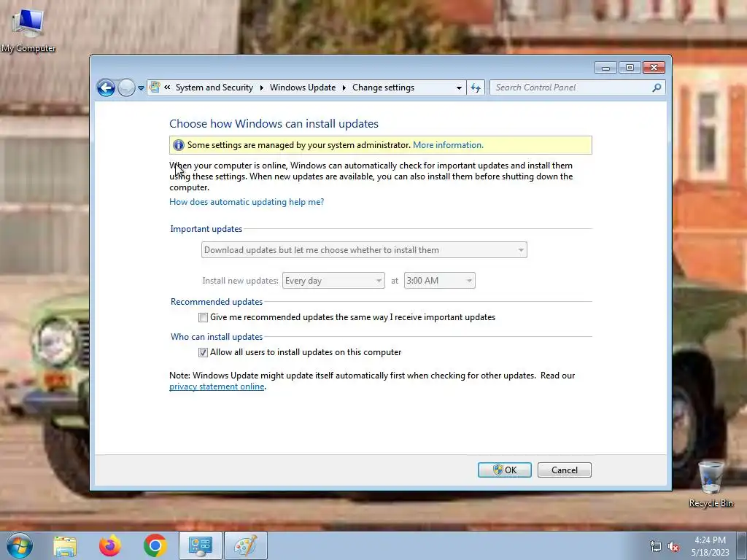Click the Important updates section label
This screenshot has width=747, height=560.
click(x=206, y=229)
